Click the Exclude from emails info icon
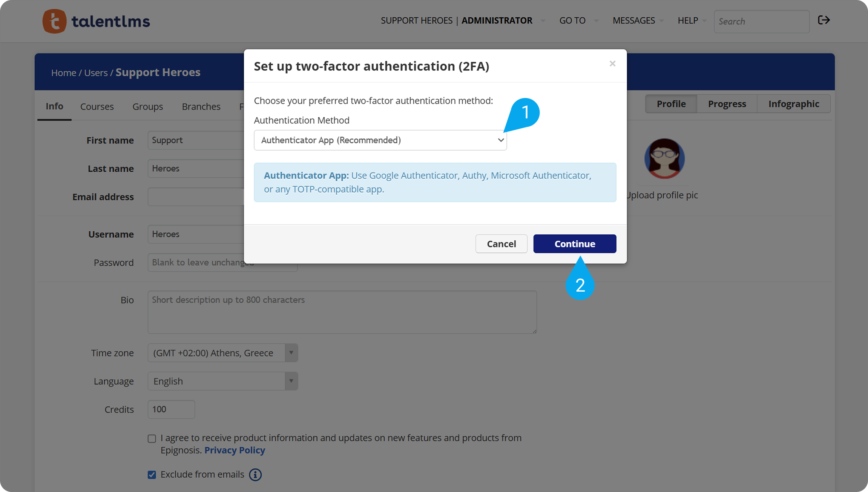 coord(255,475)
